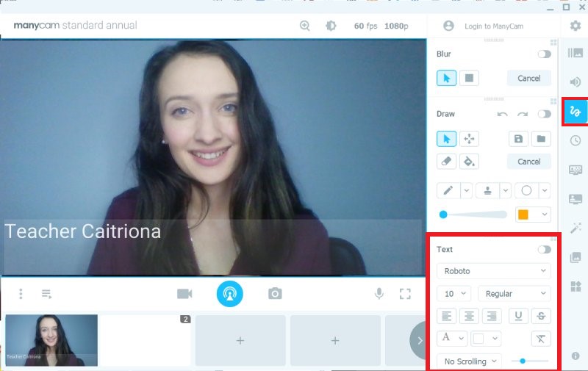588x371 pixels.
Task: Click the zoom magnifier icon in top bar
Action: pyautogui.click(x=304, y=26)
